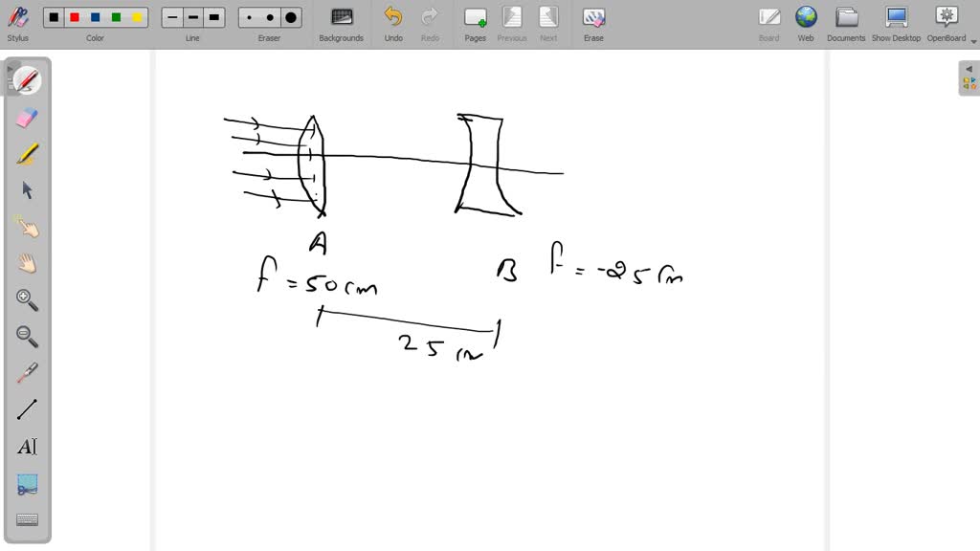This screenshot has width=980, height=551.
Task: Select the Text tool
Action: (x=26, y=446)
